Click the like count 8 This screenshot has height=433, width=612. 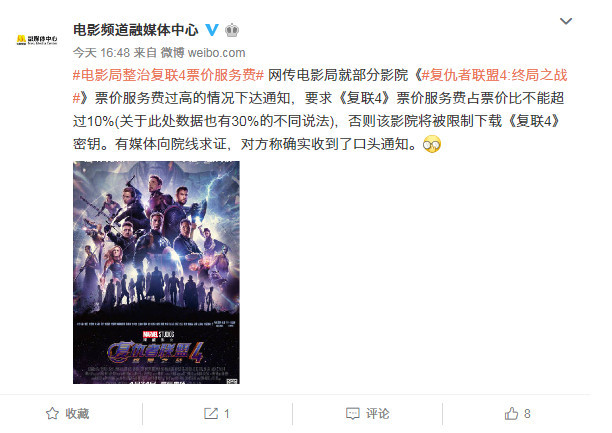tap(527, 414)
